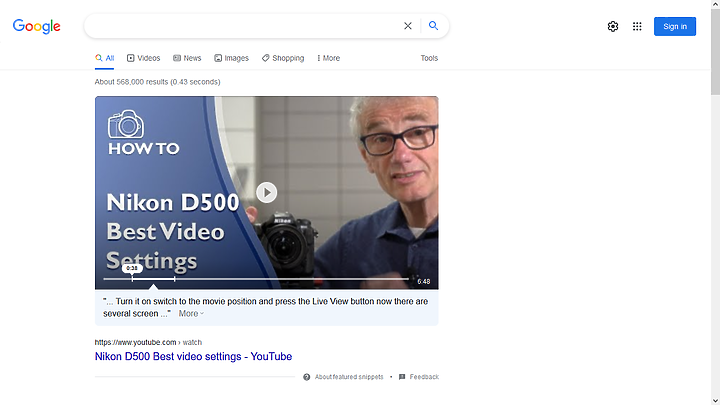The image size is (720, 405).
Task: Switch to the News tab
Action: coord(187,58)
